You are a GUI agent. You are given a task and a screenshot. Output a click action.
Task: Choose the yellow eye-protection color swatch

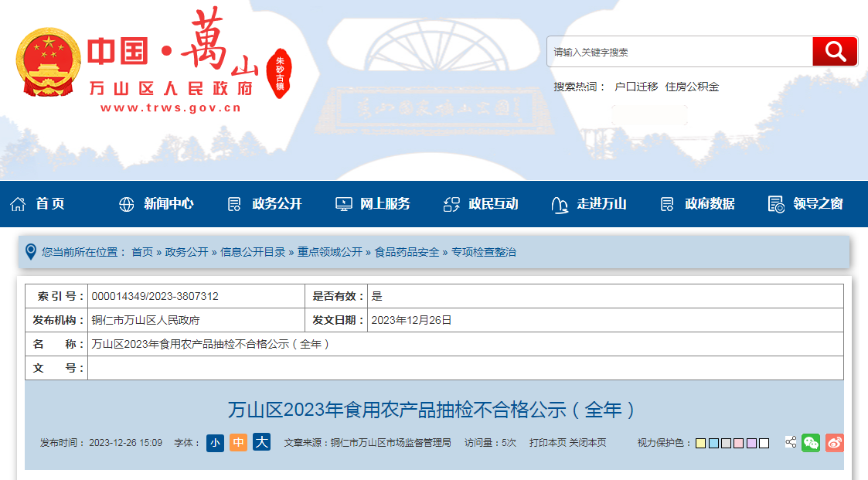pos(700,444)
